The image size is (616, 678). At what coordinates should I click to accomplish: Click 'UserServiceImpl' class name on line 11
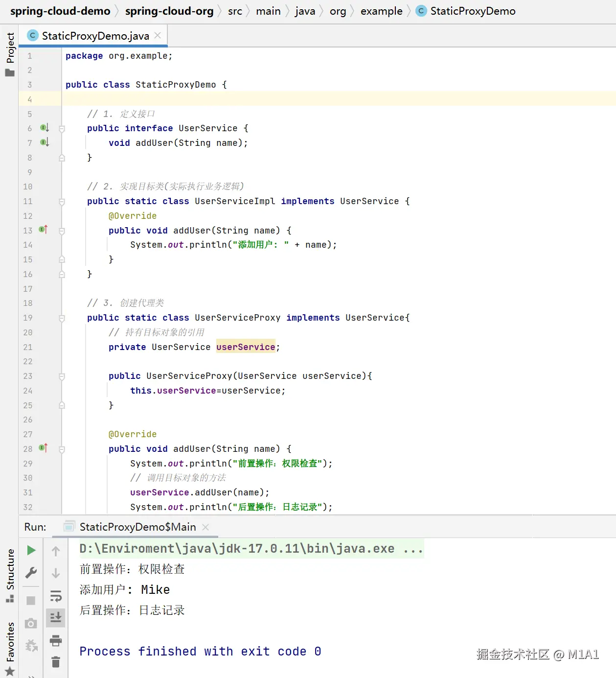point(235,201)
